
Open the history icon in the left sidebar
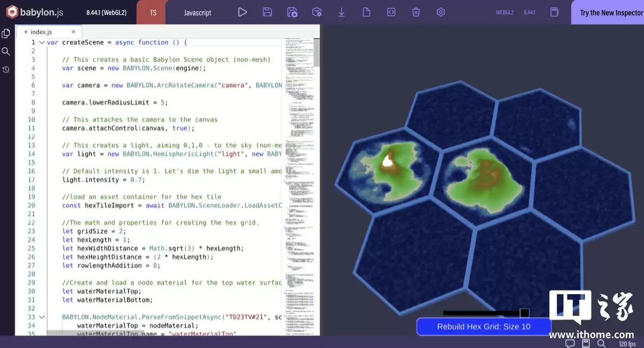(6, 70)
